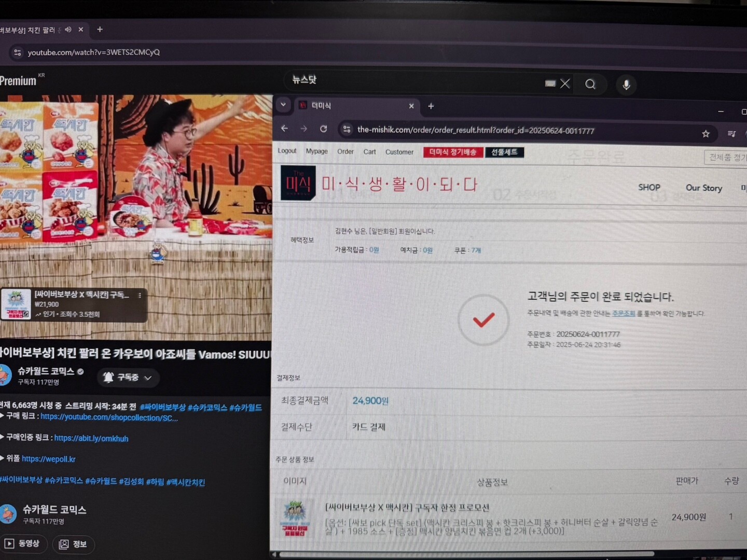The width and height of the screenshot is (747, 560).
Task: Close the YouTube browser tab
Action: click(x=81, y=30)
